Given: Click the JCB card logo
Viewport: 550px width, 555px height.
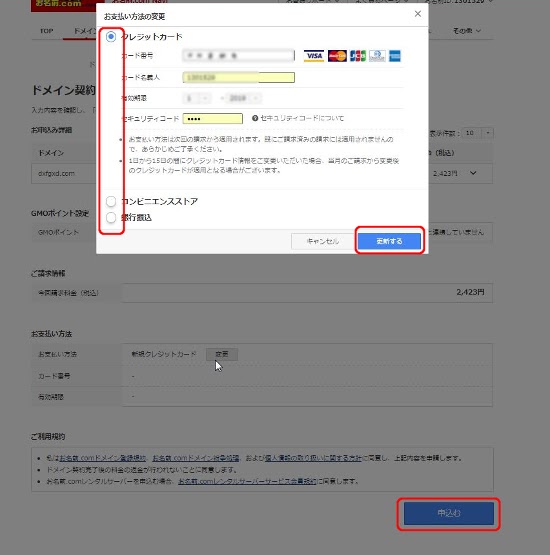Looking at the screenshot, I should pos(357,56).
